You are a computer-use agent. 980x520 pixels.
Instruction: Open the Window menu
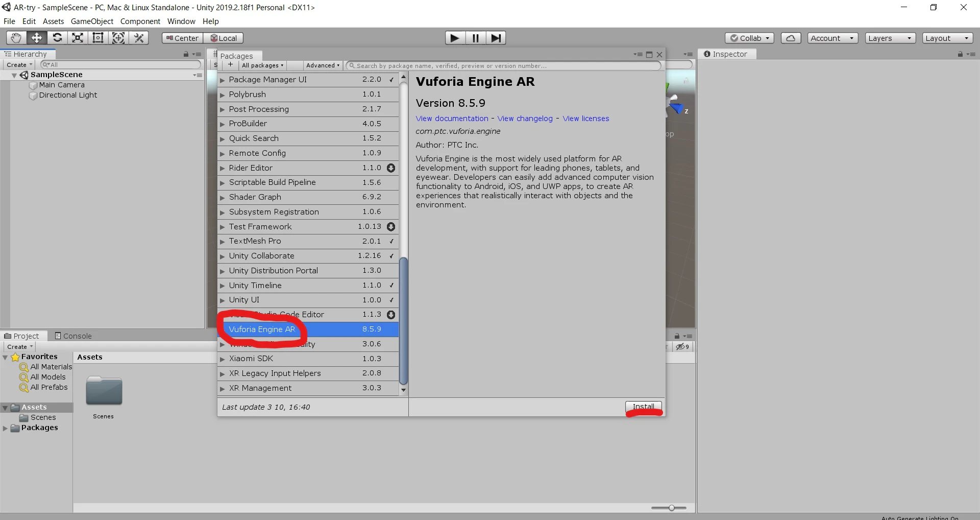181,21
